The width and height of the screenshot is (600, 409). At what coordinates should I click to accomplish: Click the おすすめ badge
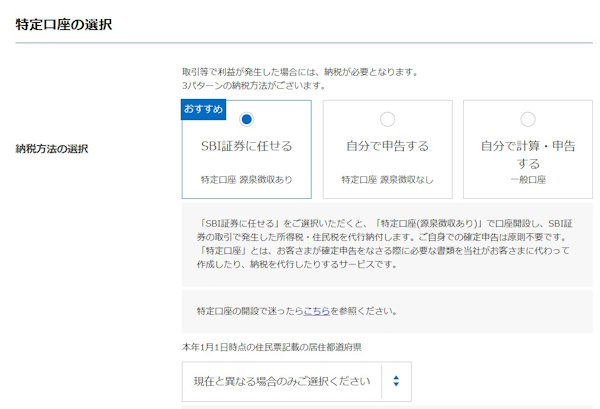(x=203, y=109)
